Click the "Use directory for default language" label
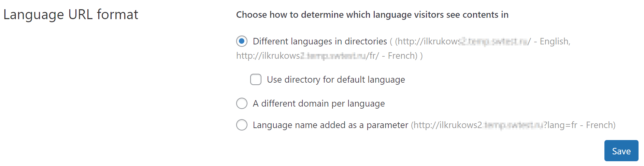Image resolution: width=644 pixels, height=166 pixels. click(x=336, y=80)
